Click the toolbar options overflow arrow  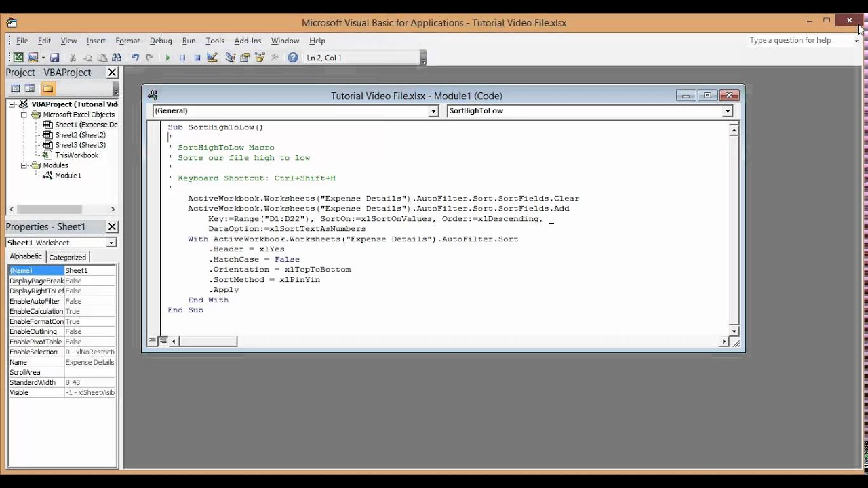(424, 59)
